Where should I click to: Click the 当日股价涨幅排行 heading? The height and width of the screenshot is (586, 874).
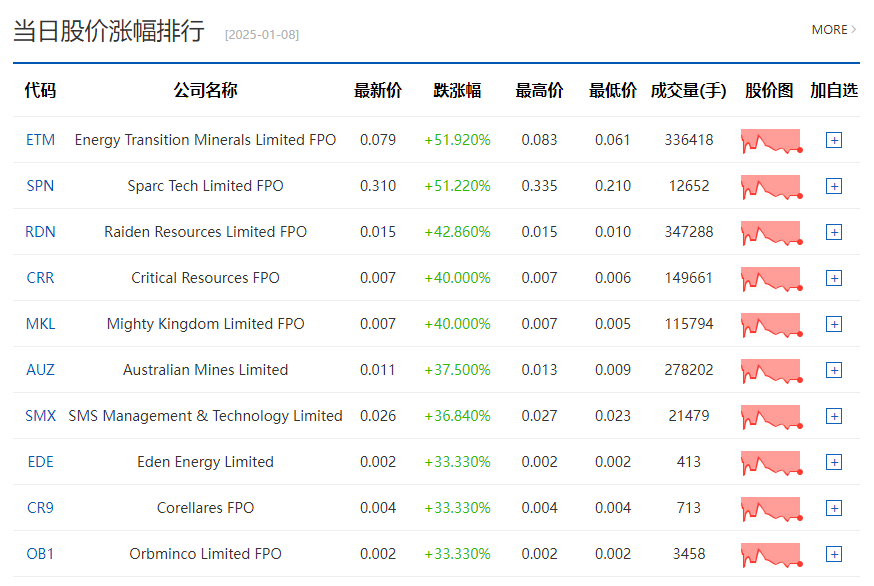point(109,31)
